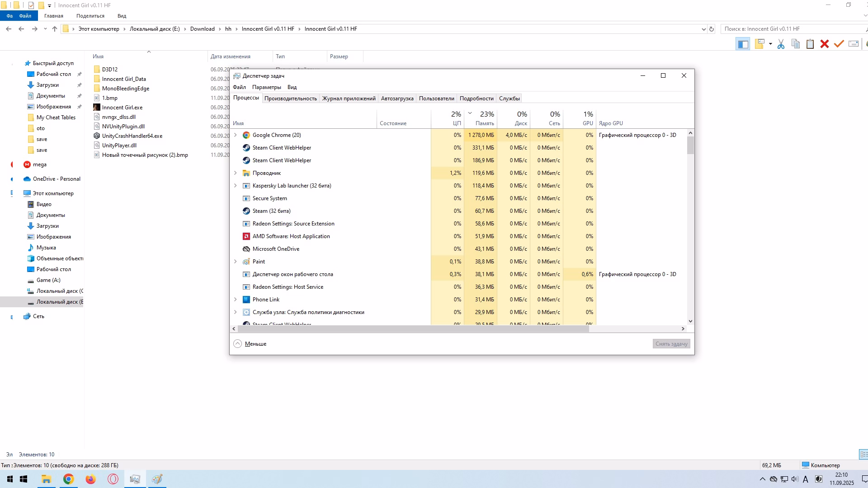This screenshot has height=488, width=868.
Task: Open the Файл menu in Task Manager
Action: [239, 87]
